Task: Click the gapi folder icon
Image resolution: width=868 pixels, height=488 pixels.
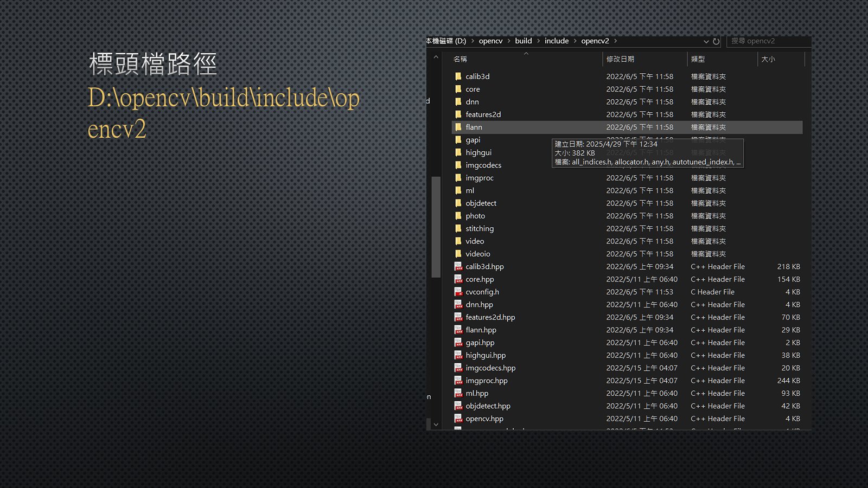Action: pos(458,140)
